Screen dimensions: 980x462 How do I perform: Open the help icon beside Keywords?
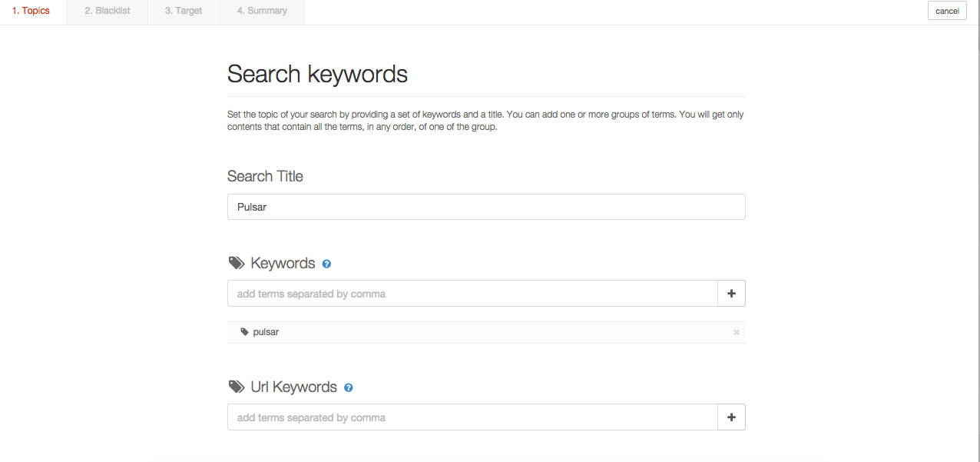326,264
